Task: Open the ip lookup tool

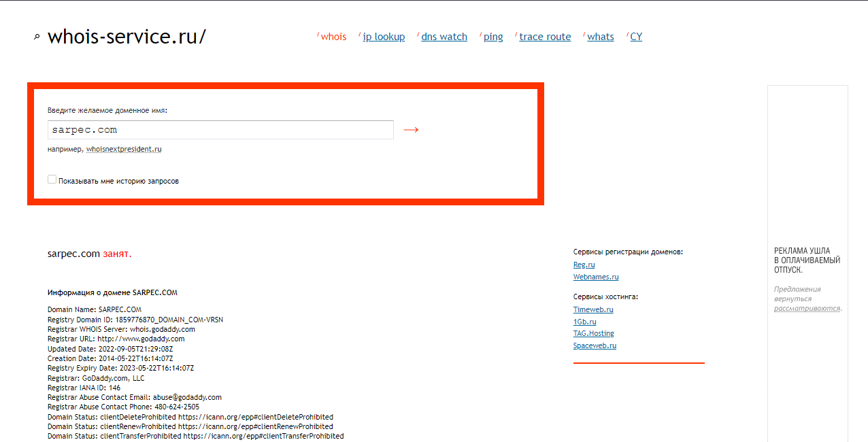Action: [x=384, y=37]
